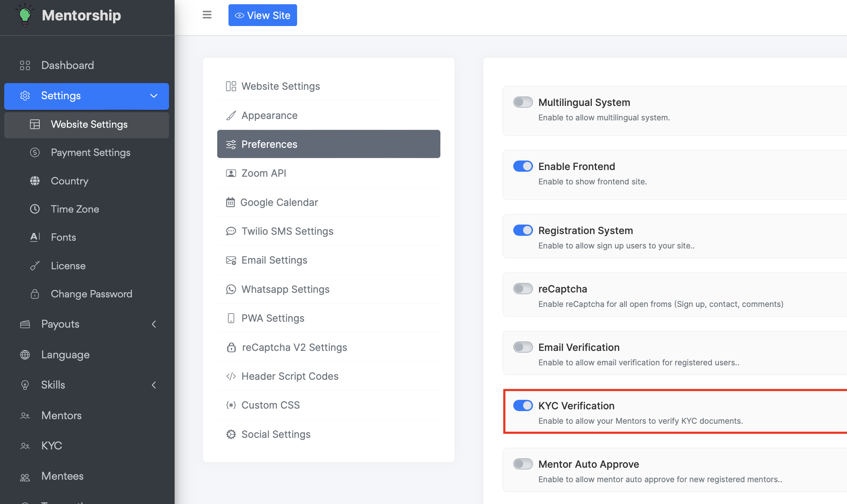Click the hamburger menu icon

click(207, 15)
